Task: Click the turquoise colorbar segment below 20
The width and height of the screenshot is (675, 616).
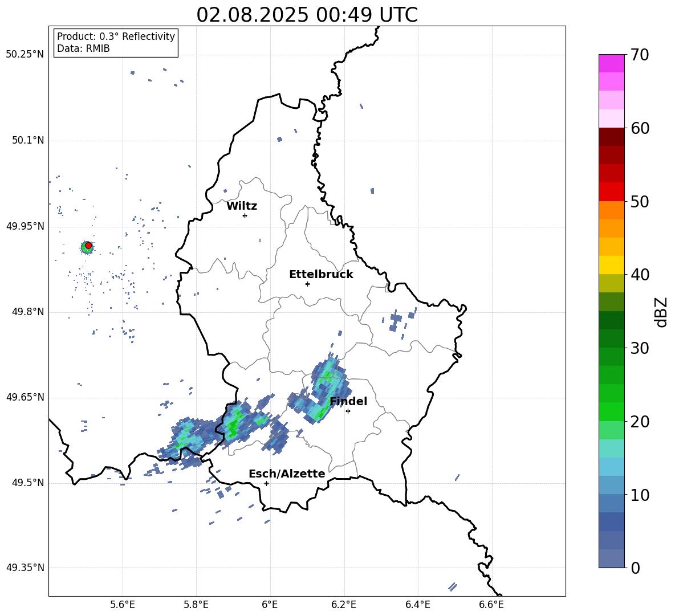Action: (x=611, y=448)
